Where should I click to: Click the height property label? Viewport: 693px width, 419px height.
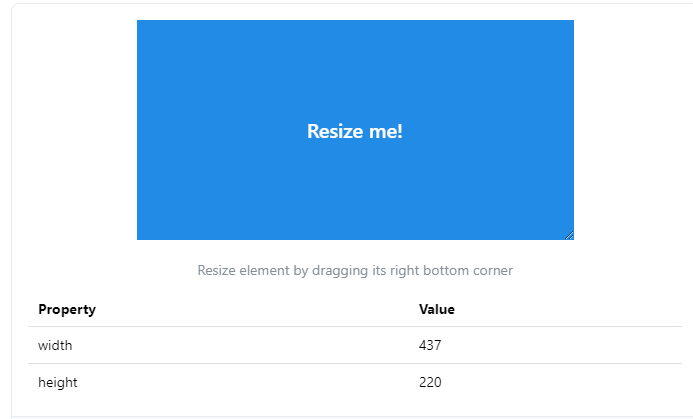57,382
